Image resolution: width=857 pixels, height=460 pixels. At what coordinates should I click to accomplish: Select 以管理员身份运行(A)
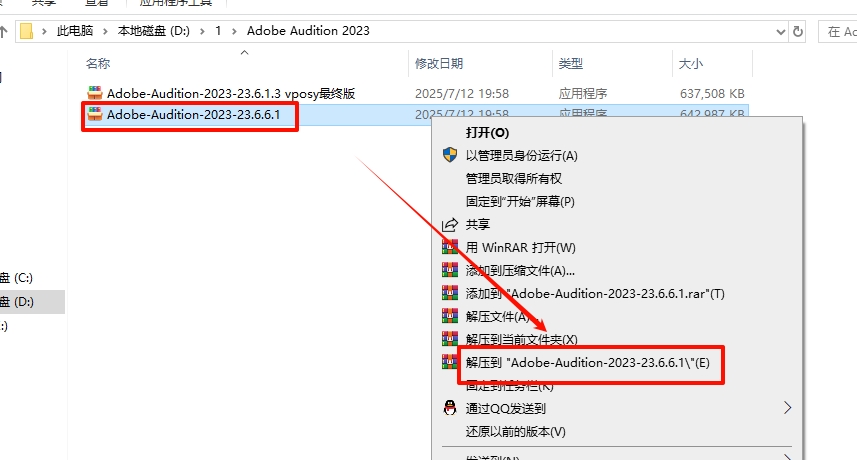point(617,156)
